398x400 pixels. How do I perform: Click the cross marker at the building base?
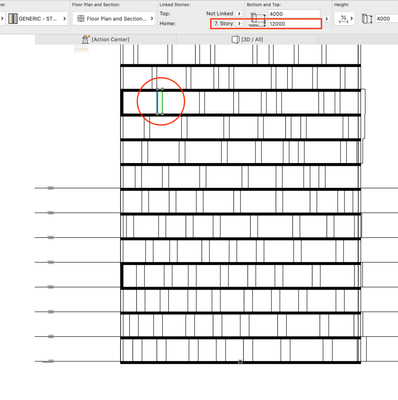[x=240, y=362]
